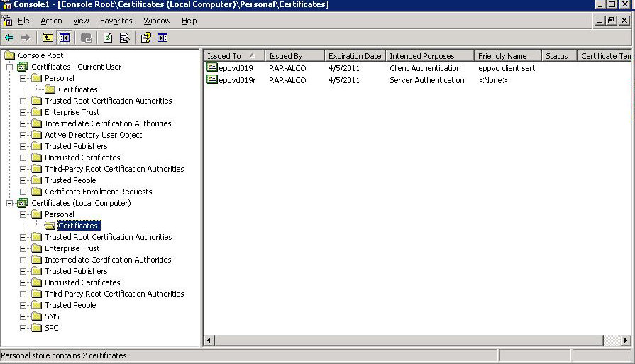Open the Favorites menu
The width and height of the screenshot is (635, 364).
click(x=116, y=21)
